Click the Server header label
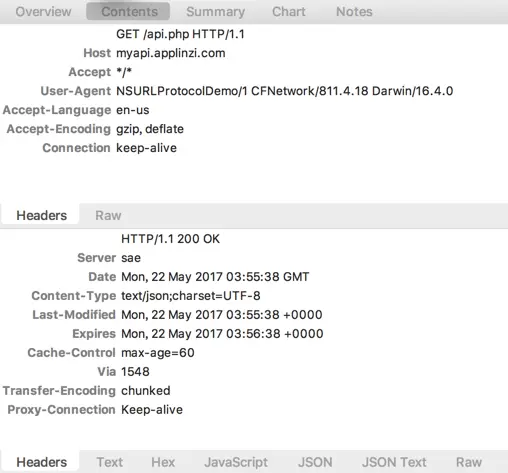 (x=97, y=258)
